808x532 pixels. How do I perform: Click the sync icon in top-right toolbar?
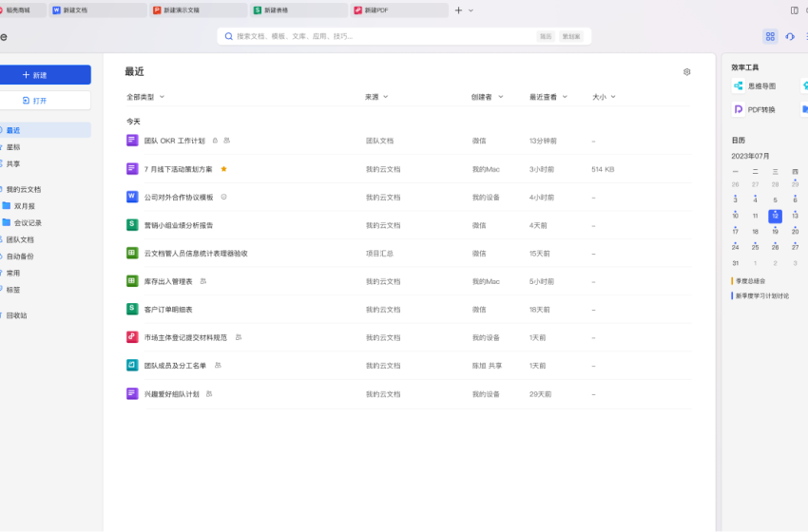(x=790, y=36)
